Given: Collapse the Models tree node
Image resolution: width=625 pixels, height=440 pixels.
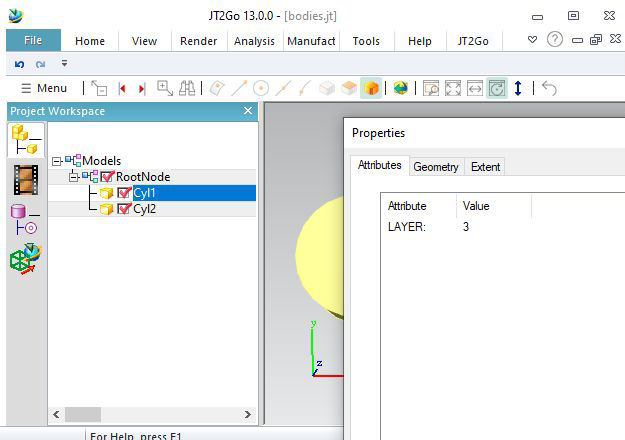Looking at the screenshot, I should [56, 161].
